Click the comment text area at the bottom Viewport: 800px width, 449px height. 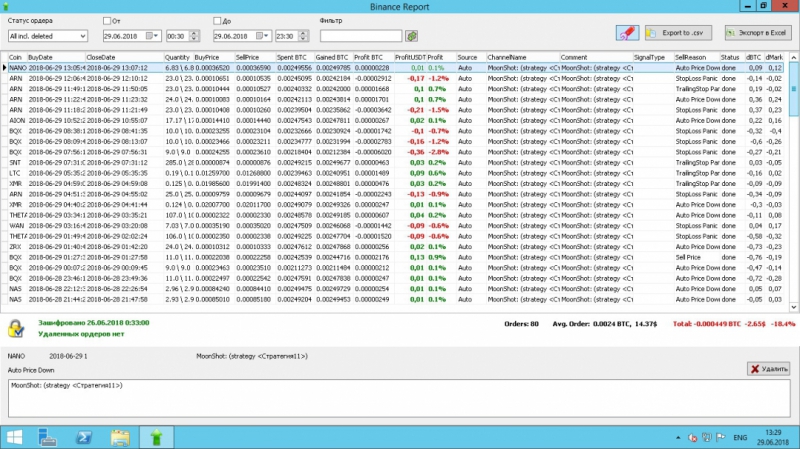399,398
